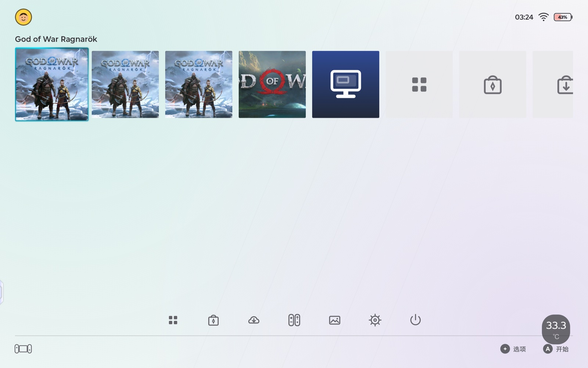
Task: Open the all apps grid tile in the game row
Action: tap(419, 84)
